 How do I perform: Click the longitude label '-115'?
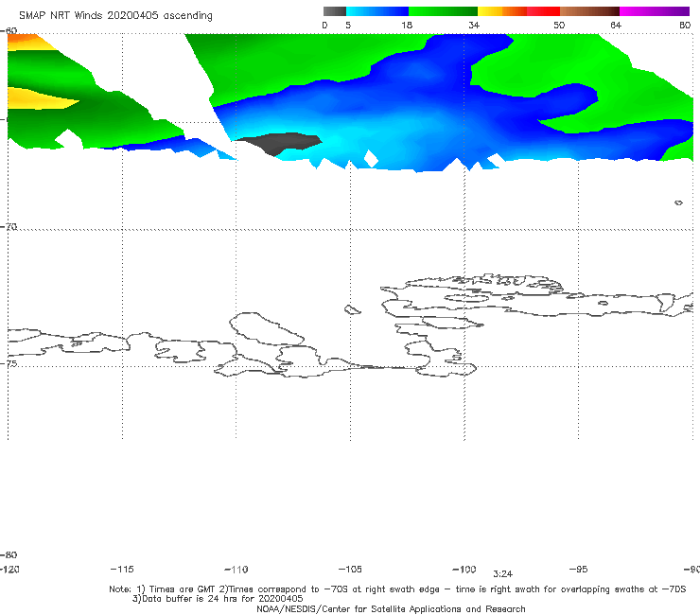(x=122, y=569)
